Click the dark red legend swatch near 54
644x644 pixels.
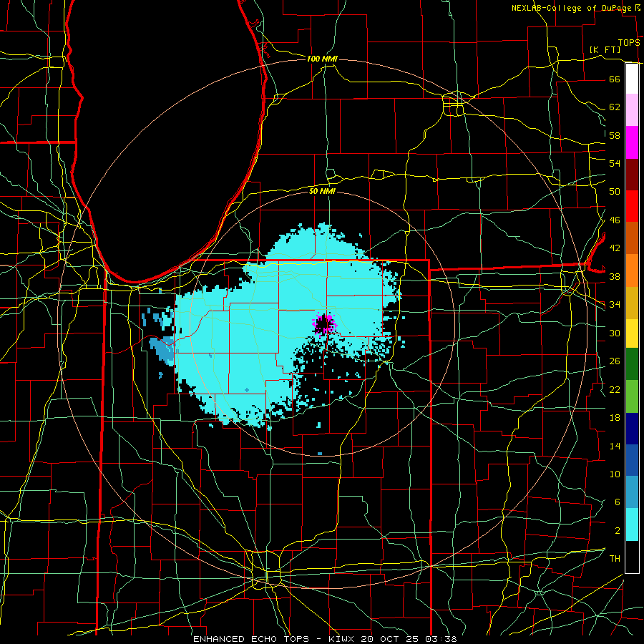coord(632,175)
